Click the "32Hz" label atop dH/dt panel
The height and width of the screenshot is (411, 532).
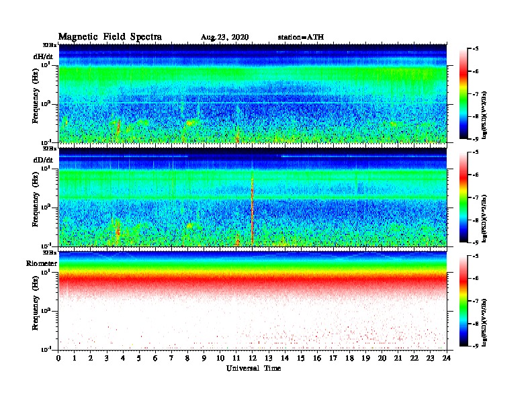point(49,45)
